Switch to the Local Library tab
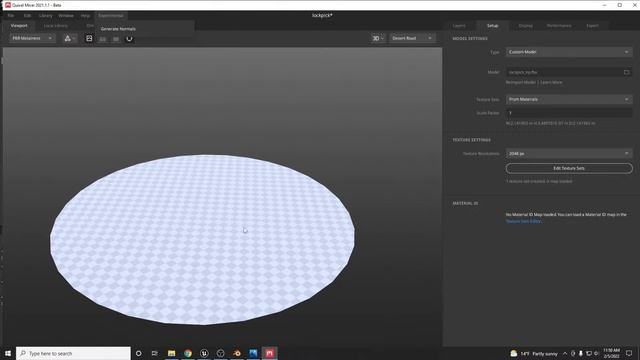Image resolution: width=640 pixels, height=360 pixels. tap(56, 26)
